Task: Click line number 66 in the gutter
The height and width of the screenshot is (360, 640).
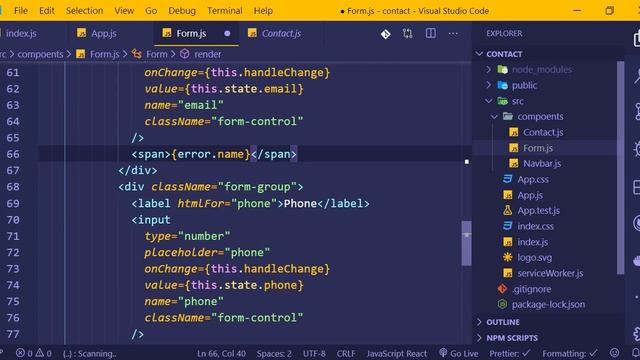Action: (x=13, y=154)
